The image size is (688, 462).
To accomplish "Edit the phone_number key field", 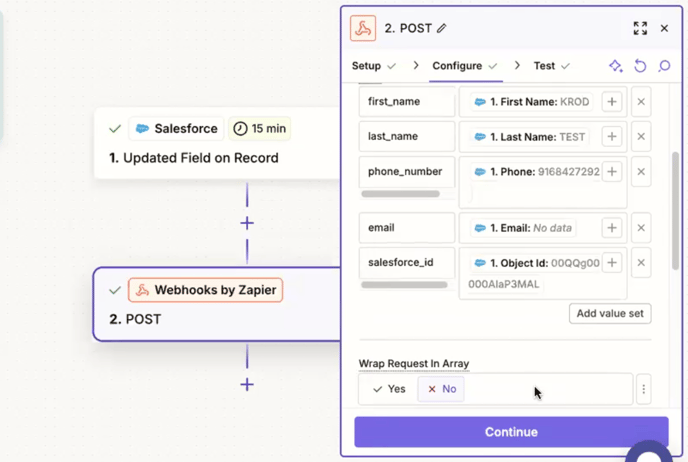I will coord(407,172).
